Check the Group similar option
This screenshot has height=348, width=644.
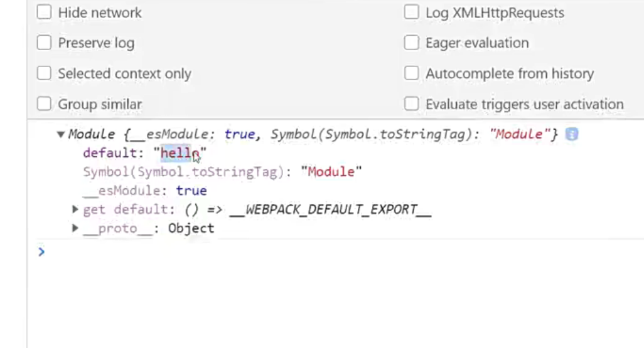(44, 104)
